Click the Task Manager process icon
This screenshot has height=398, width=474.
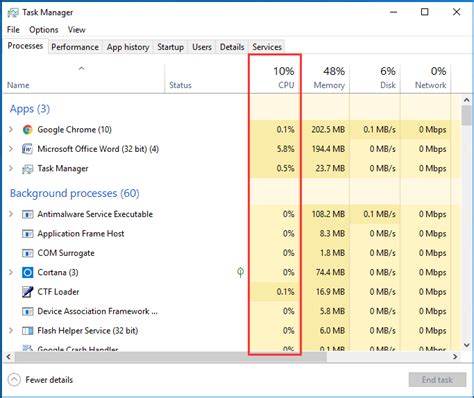27,169
